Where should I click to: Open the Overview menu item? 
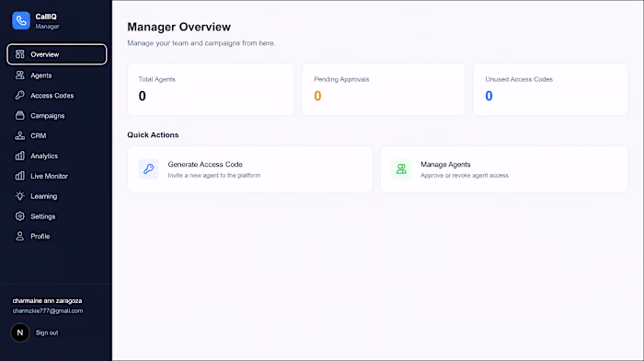point(57,54)
